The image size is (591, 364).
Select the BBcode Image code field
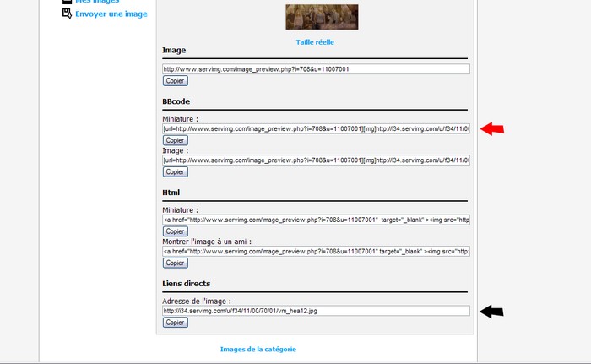[x=317, y=160]
